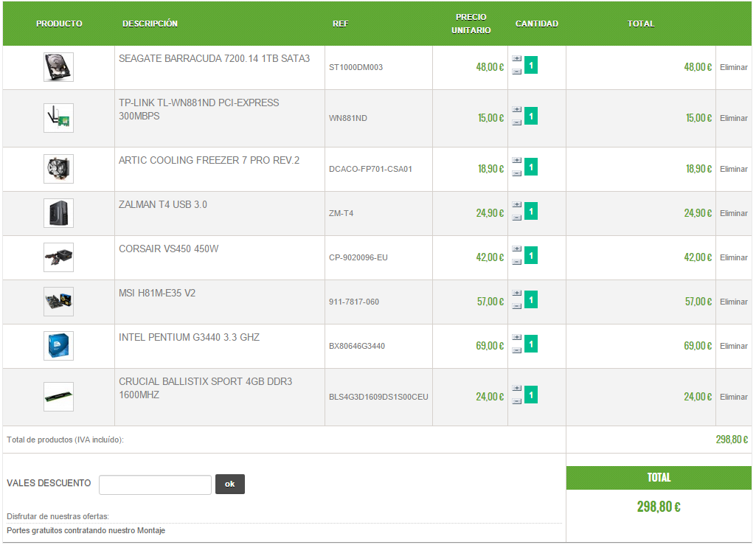
Task: Remove Zalman T4 via Eliminar
Action: 733,213
